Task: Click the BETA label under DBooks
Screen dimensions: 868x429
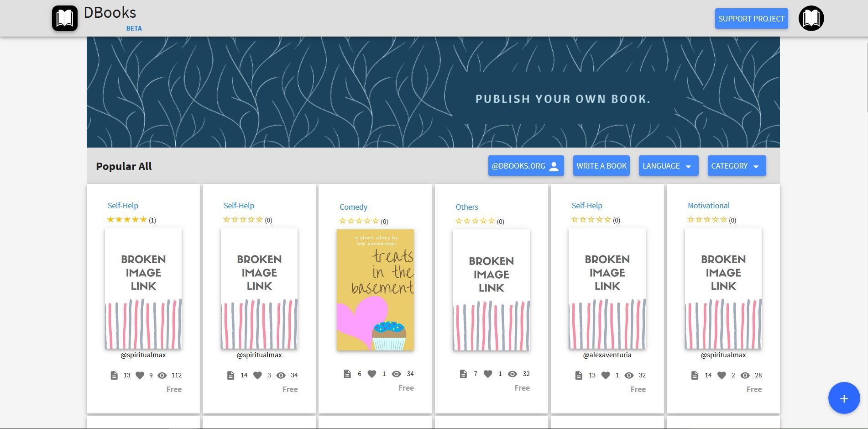Action: point(134,28)
